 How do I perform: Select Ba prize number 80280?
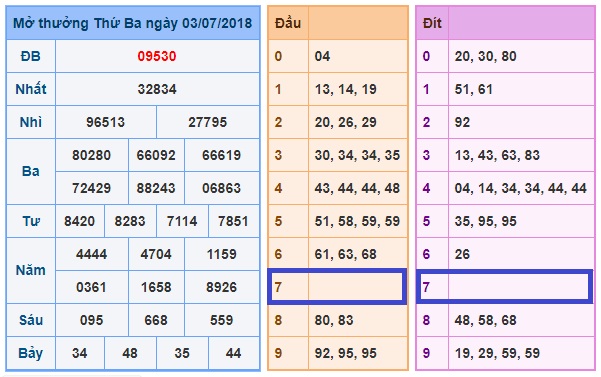(91, 155)
